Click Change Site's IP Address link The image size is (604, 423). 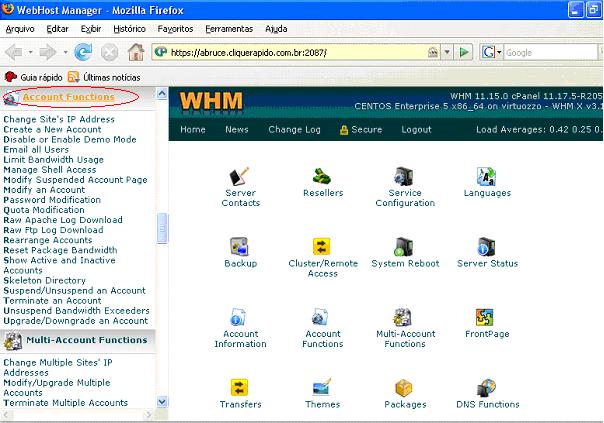pos(59,119)
